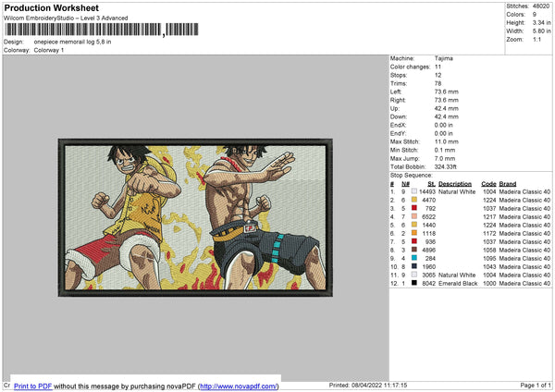Click the 'Code' column header
Viewport: 555px width, 392px height.
(x=488, y=184)
